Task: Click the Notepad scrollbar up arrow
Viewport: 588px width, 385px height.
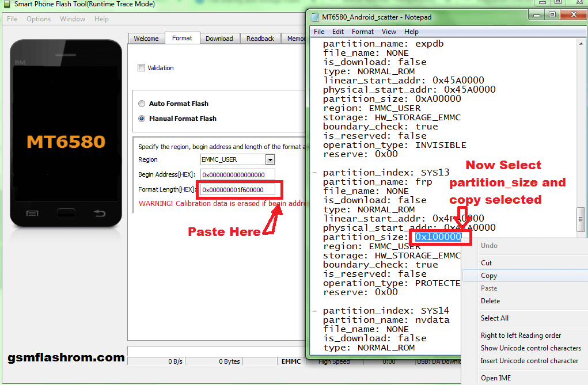Action: [581, 43]
